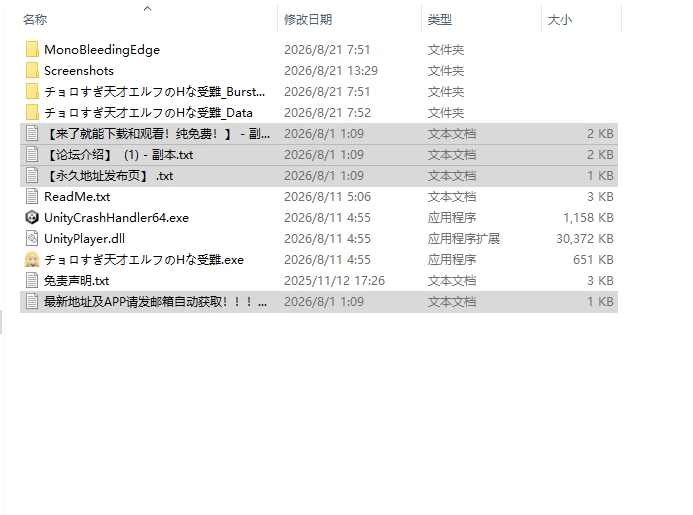This screenshot has width=693, height=515.
Task: Click the date 2026/8/11 5:06 of ReadMe.txt
Action: click(327, 197)
